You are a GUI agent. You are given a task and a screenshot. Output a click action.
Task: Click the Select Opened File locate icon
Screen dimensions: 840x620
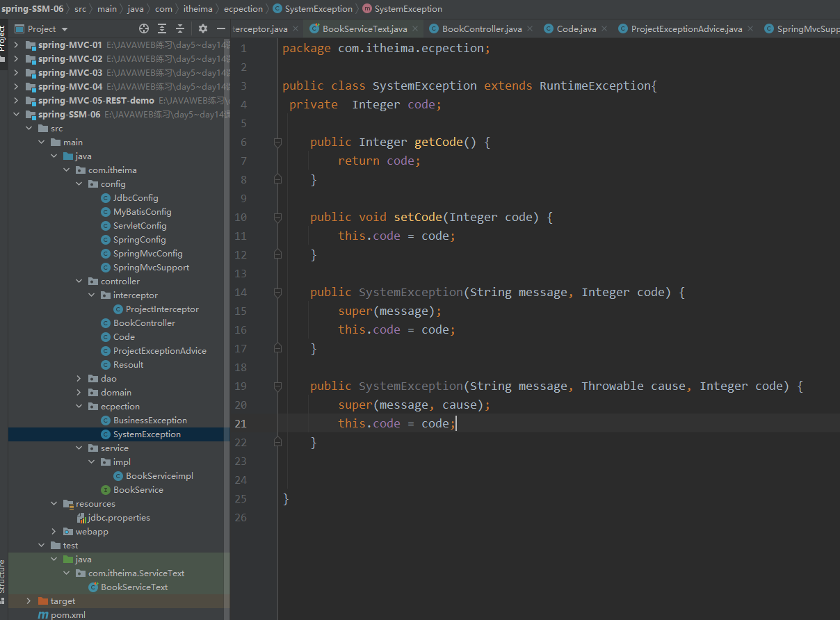coord(144,29)
